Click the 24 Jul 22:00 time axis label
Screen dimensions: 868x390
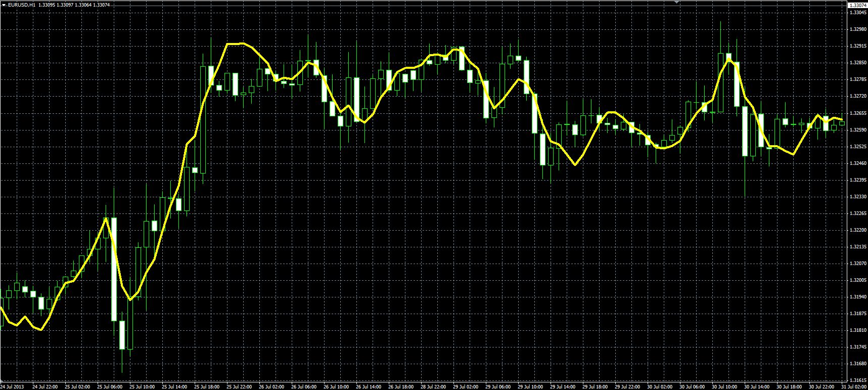[45, 387]
